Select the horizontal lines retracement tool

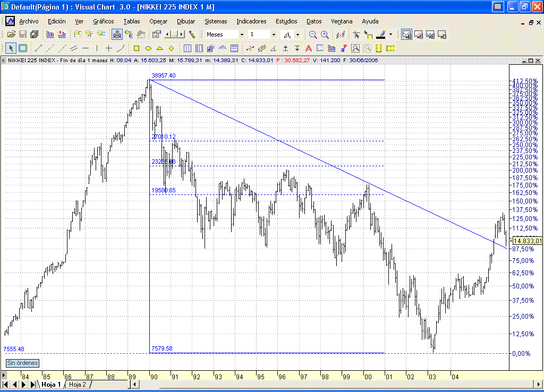[x=234, y=48]
